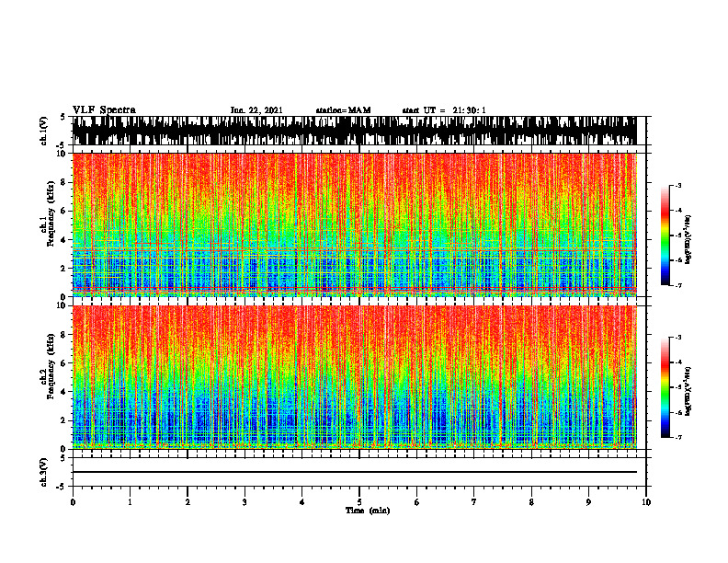Screen dimensions: 728x563
Task: Click the ch.2 frequency tick "2"
Action: [x=63, y=420]
